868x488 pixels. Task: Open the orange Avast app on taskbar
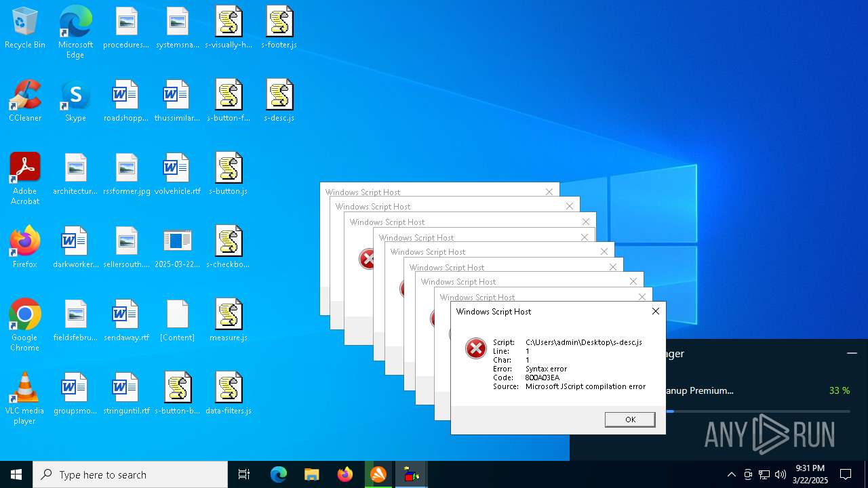point(378,474)
